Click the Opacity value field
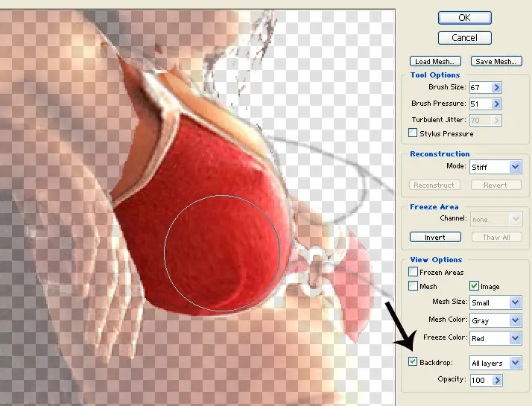Image resolution: width=532 pixels, height=406 pixels. pos(481,380)
